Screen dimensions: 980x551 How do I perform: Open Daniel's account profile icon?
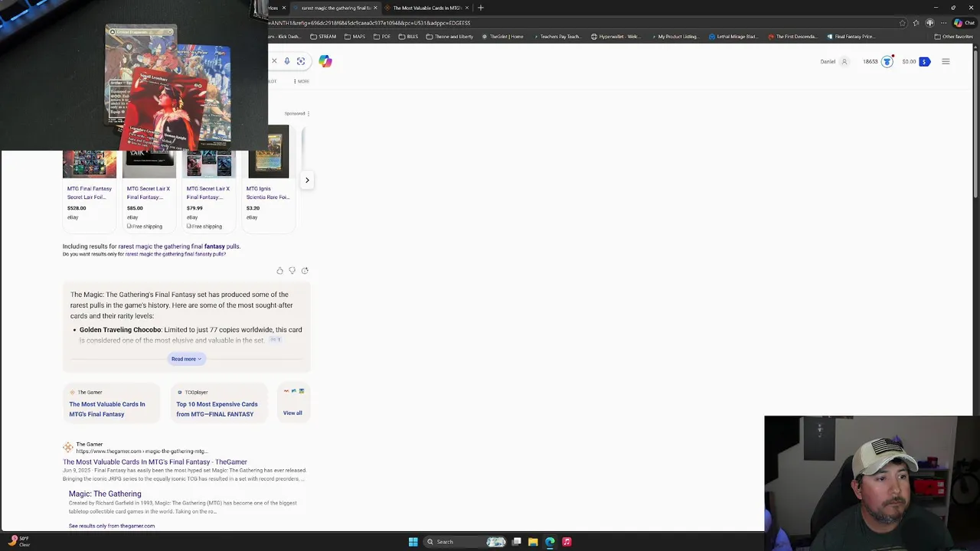(844, 62)
